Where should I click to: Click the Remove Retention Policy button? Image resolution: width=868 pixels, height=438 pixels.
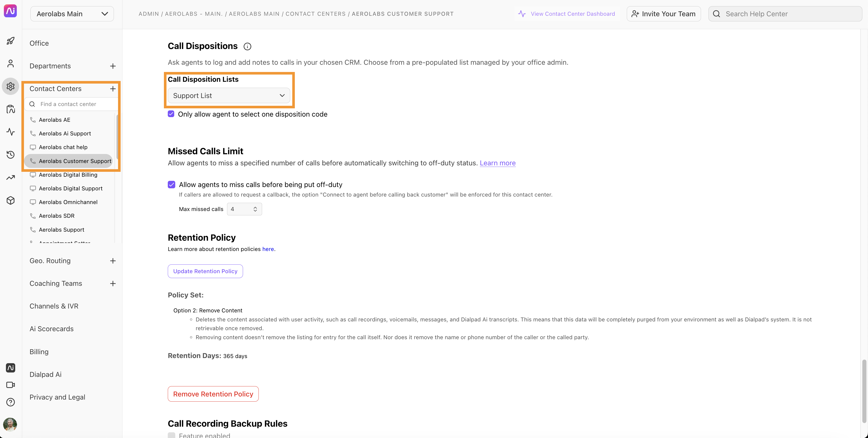(213, 394)
